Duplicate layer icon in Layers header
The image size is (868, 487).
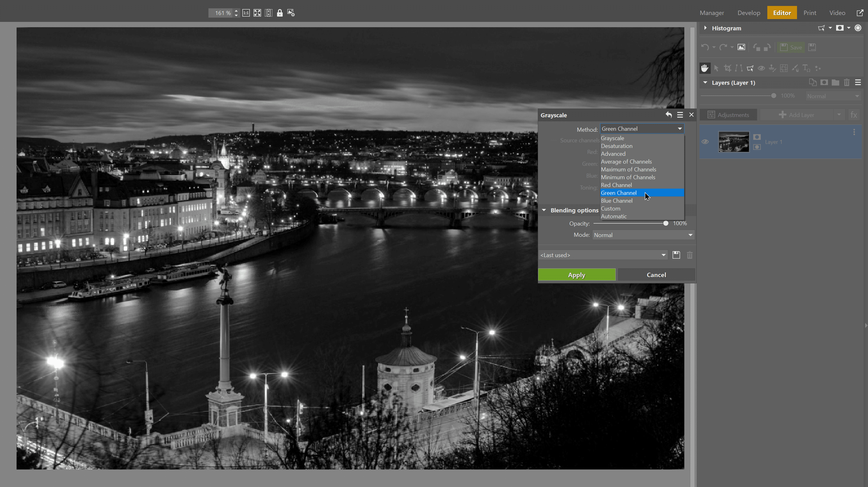(x=813, y=82)
